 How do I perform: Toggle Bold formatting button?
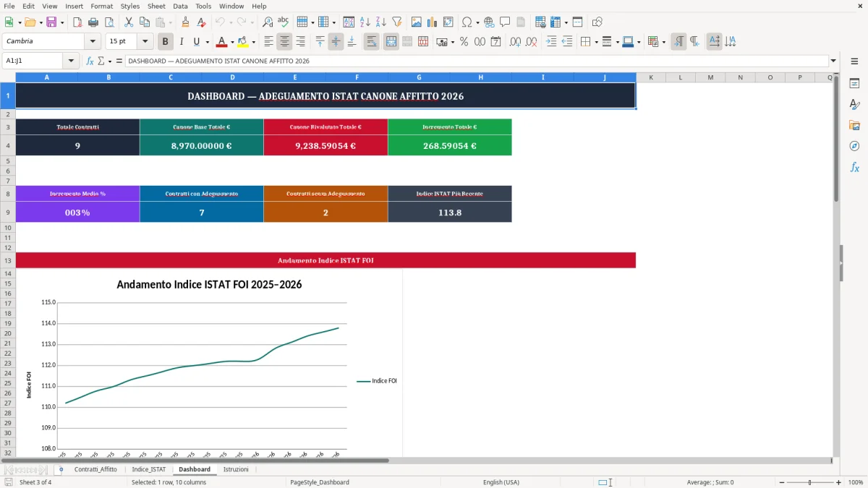click(x=166, y=42)
